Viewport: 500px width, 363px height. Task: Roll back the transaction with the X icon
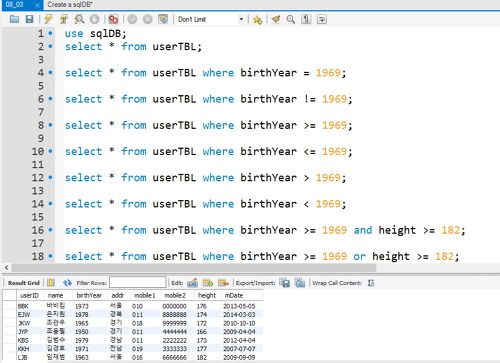(148, 19)
